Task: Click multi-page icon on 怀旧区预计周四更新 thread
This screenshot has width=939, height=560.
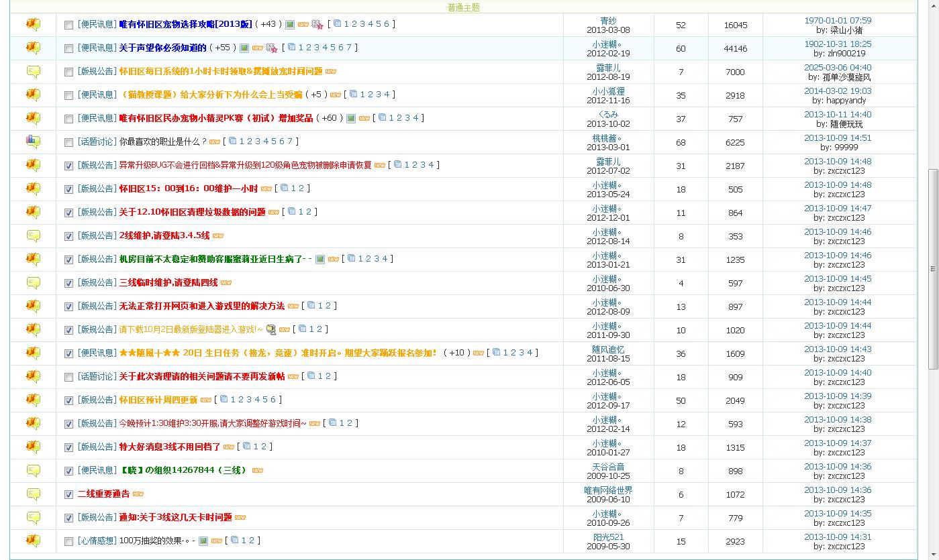Action: pyautogui.click(x=224, y=400)
